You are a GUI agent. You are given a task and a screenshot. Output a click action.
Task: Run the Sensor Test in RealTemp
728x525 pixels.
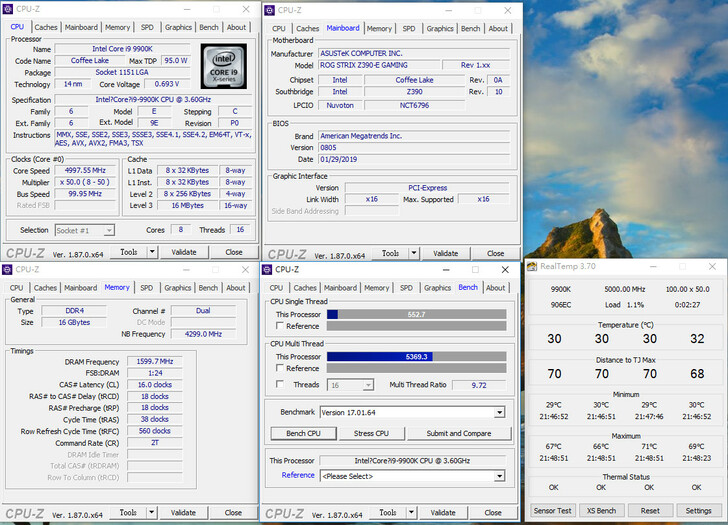[x=552, y=510]
